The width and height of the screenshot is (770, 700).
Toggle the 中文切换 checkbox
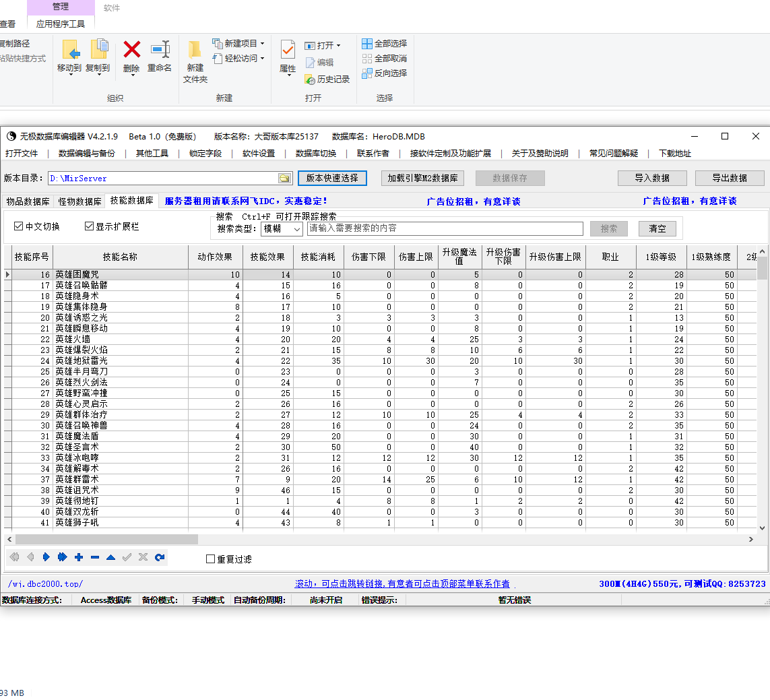tap(18, 226)
